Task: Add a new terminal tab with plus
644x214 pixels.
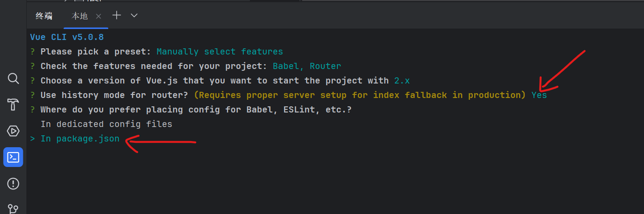Action: click(117, 15)
